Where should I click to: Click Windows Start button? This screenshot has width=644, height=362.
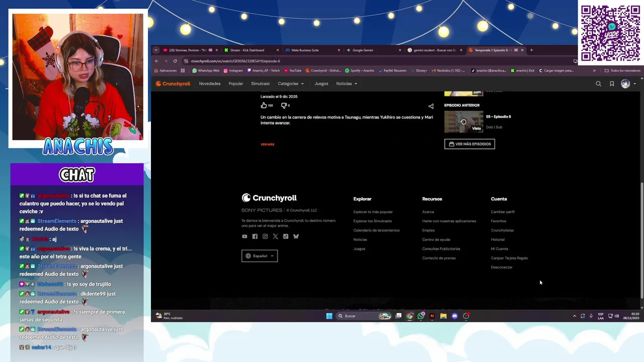[x=329, y=316]
